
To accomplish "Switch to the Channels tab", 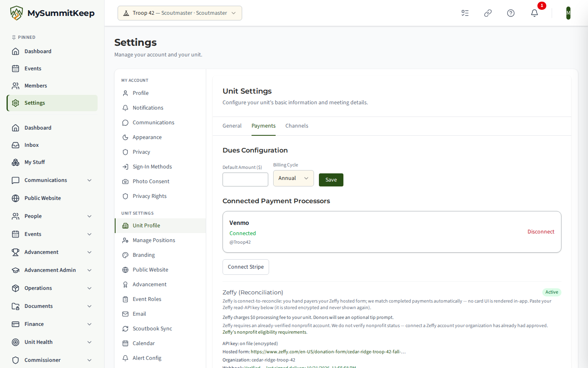I will (x=297, y=126).
